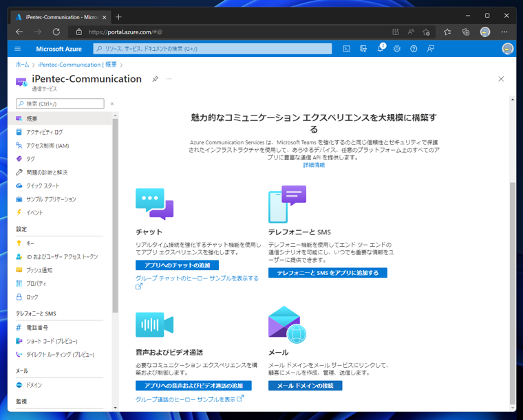
Task: Go back in the browser
Action: point(19,32)
